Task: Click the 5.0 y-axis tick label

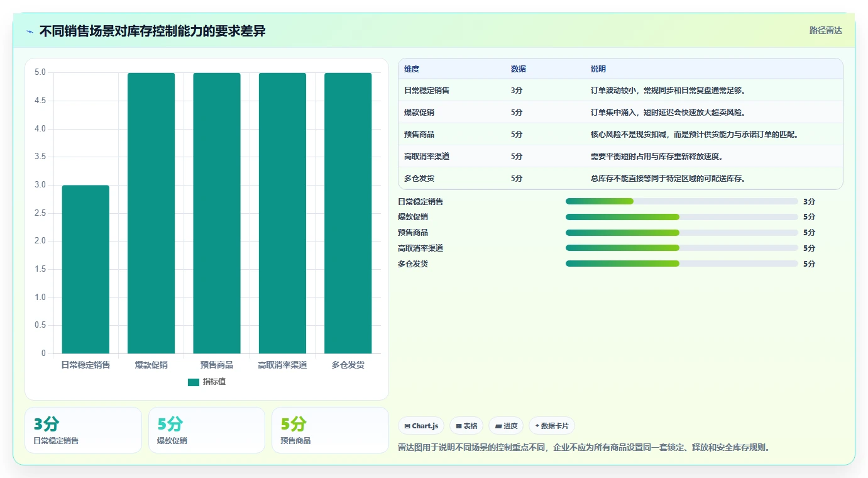Action: [40, 72]
